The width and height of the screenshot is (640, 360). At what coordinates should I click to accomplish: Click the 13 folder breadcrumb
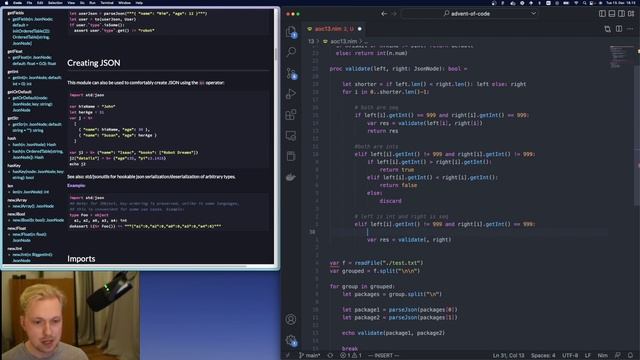tap(311, 41)
